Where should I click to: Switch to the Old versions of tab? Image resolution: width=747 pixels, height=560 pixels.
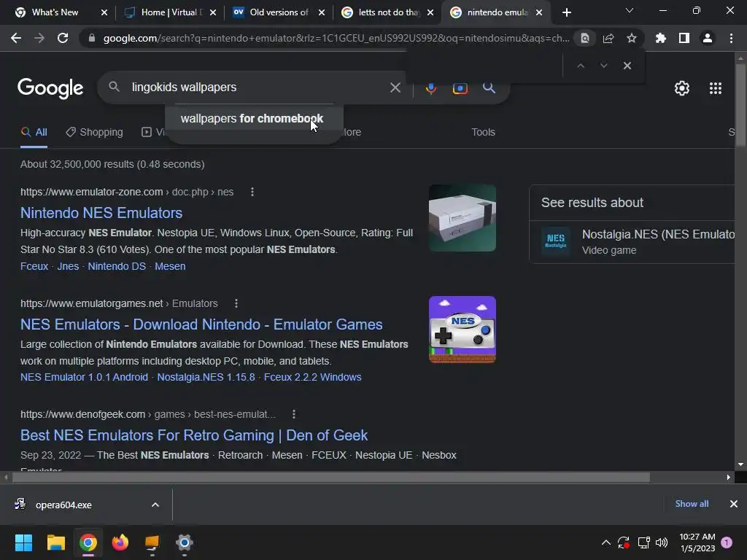point(279,12)
